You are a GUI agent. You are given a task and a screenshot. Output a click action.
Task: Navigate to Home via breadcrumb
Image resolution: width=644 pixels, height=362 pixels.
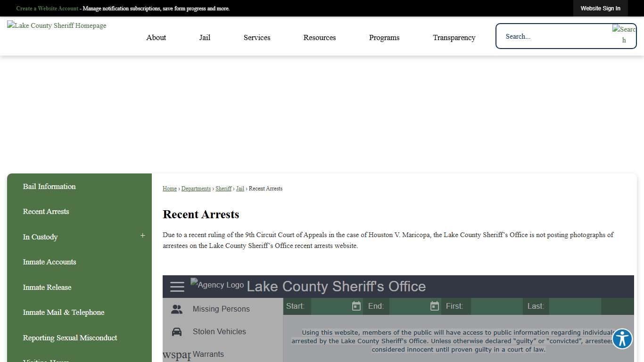(x=169, y=189)
